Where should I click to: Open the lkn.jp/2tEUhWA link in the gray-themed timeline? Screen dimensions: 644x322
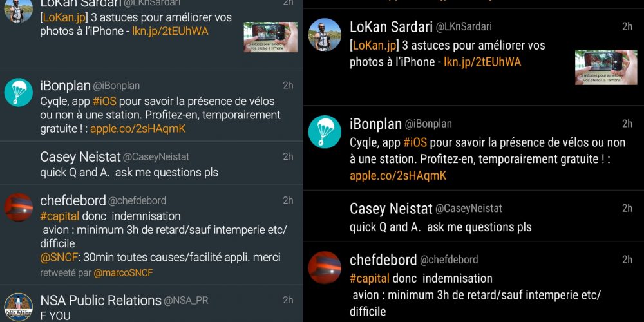click(170, 31)
